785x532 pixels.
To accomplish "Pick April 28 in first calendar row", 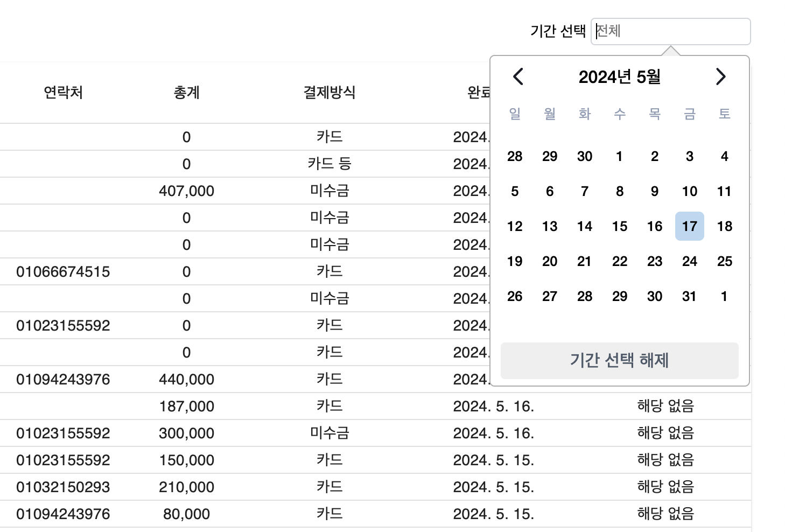I will 515,156.
